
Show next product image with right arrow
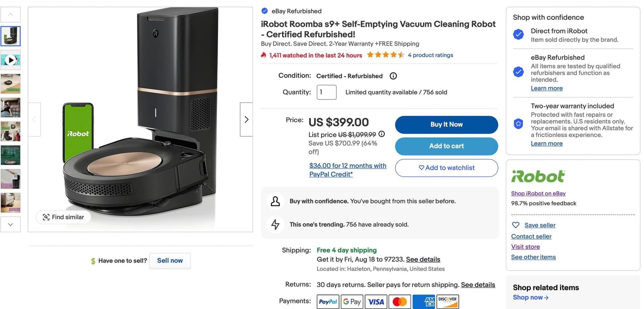point(246,120)
